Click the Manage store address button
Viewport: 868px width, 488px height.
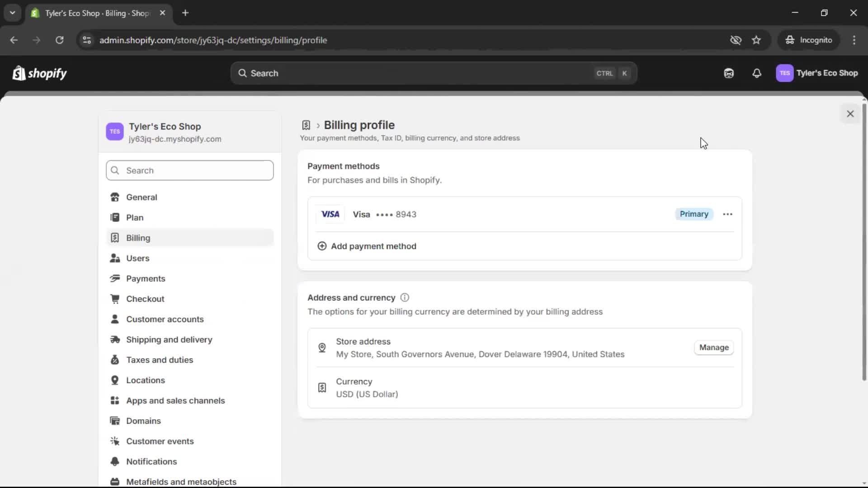click(713, 347)
